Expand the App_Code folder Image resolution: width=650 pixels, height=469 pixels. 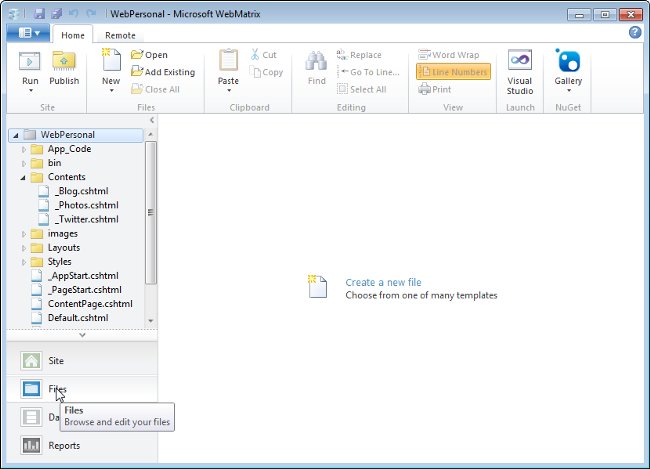(x=24, y=149)
